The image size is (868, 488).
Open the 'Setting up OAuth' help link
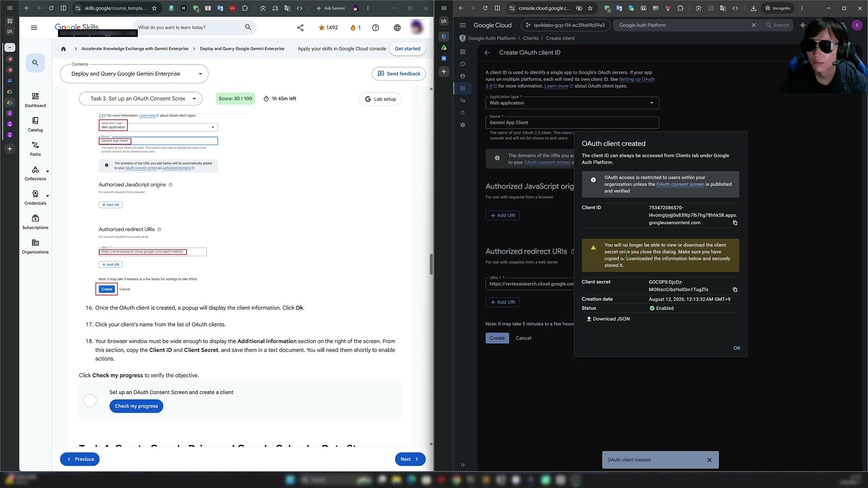(x=637, y=79)
